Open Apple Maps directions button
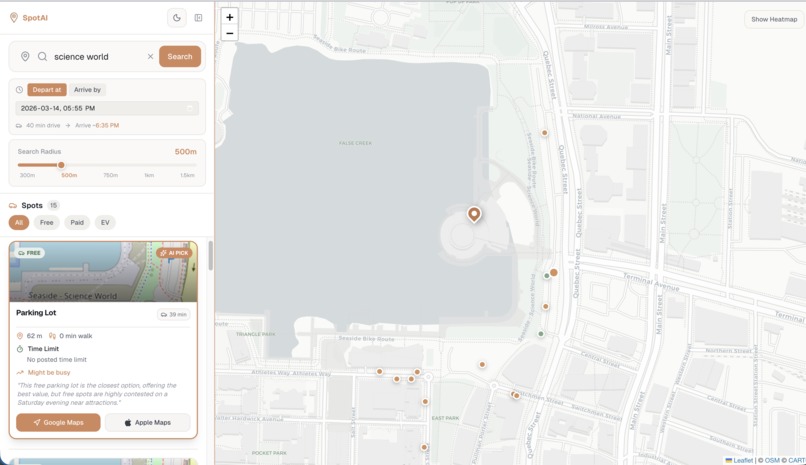Image resolution: width=806 pixels, height=465 pixels. coord(148,422)
